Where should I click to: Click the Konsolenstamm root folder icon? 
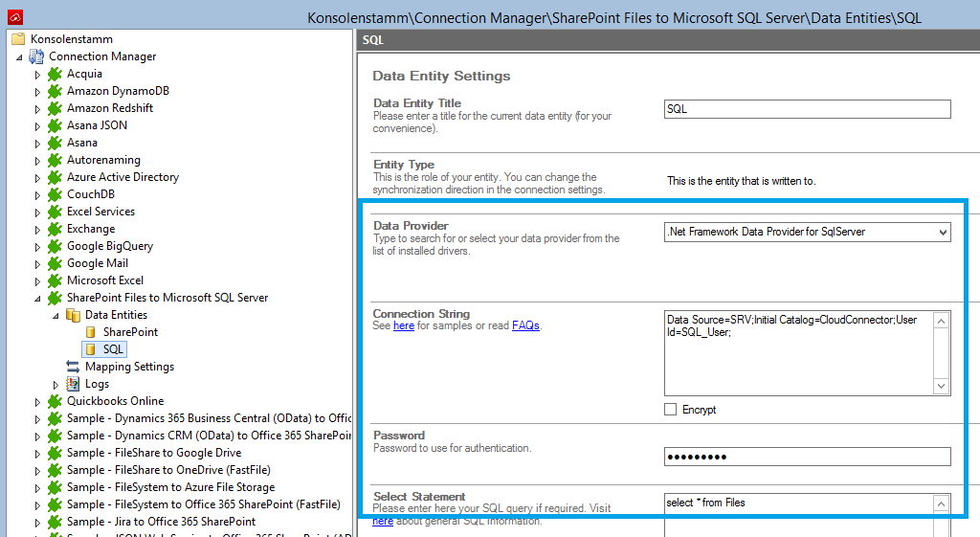tap(18, 39)
